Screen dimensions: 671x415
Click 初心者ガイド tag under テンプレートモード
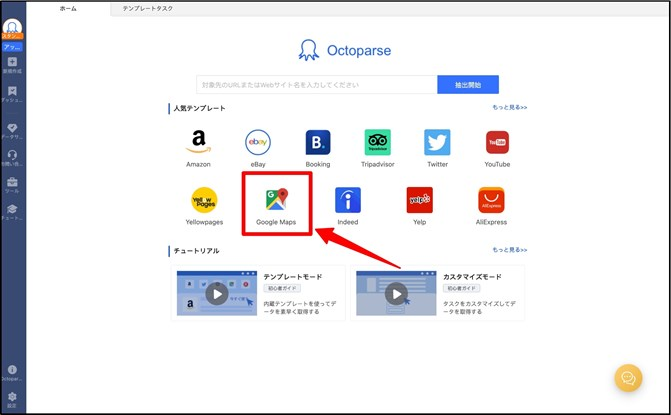tap(282, 288)
